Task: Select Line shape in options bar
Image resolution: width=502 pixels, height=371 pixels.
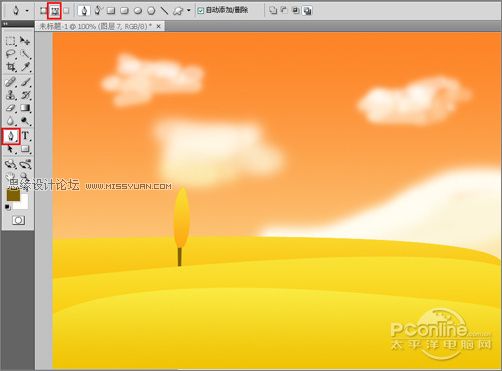Action: tap(164, 11)
